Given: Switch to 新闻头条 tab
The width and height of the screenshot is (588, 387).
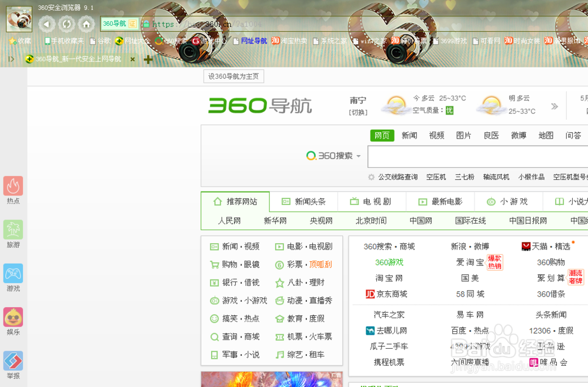Looking at the screenshot, I should [x=303, y=201].
